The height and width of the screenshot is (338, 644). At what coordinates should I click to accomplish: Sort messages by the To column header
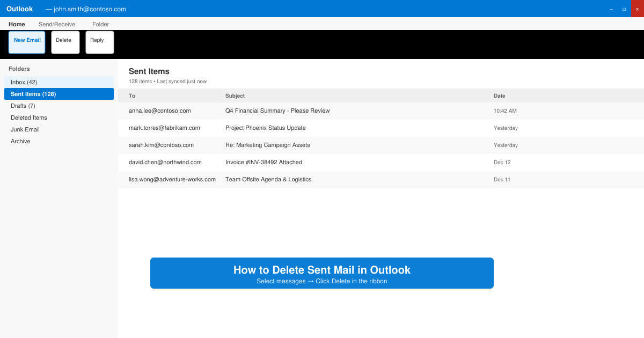point(132,96)
